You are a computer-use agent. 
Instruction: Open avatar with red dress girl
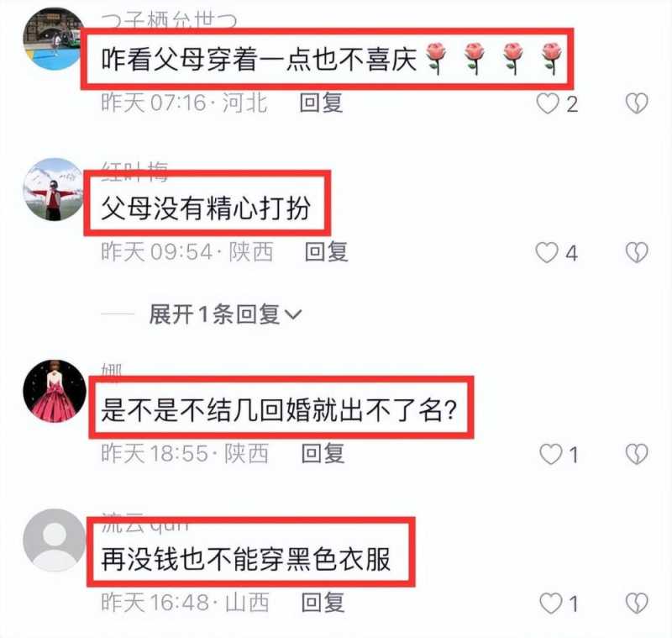coord(55,391)
